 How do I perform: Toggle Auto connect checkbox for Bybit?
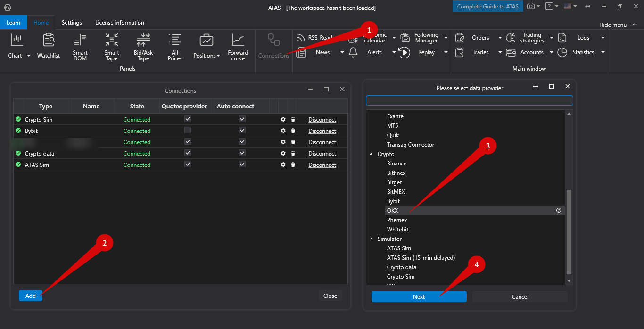pos(242,130)
